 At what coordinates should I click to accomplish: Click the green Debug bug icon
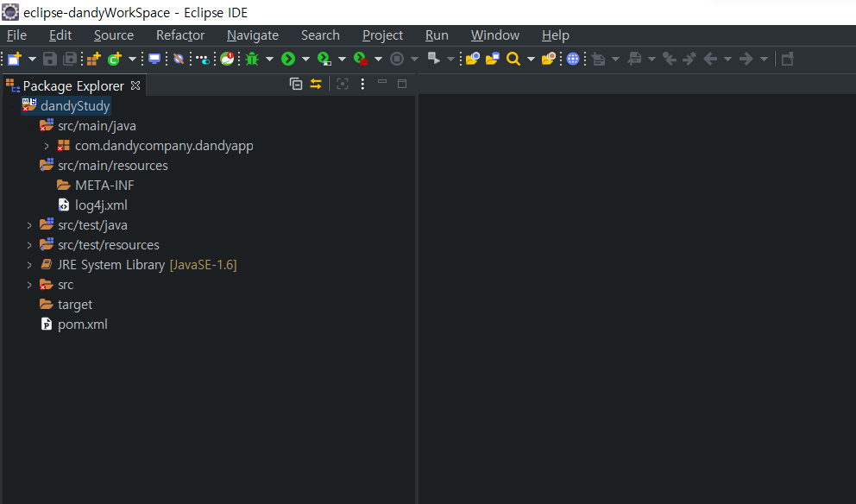[252, 59]
